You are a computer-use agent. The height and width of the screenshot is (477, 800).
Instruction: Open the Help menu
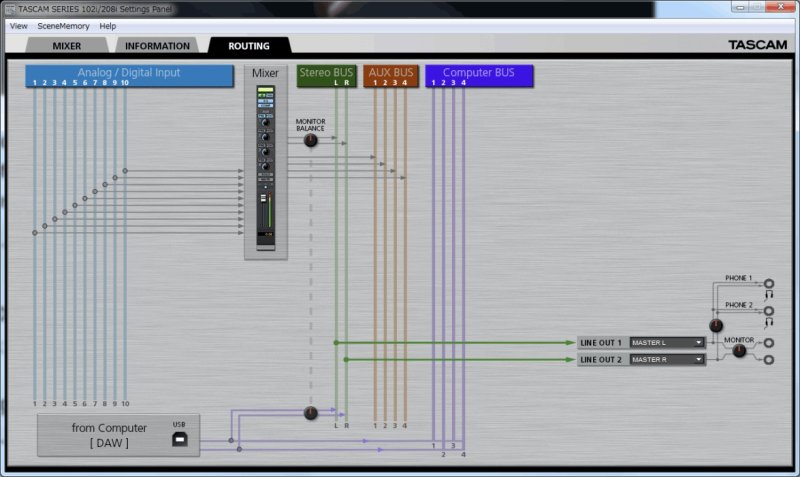click(x=108, y=26)
